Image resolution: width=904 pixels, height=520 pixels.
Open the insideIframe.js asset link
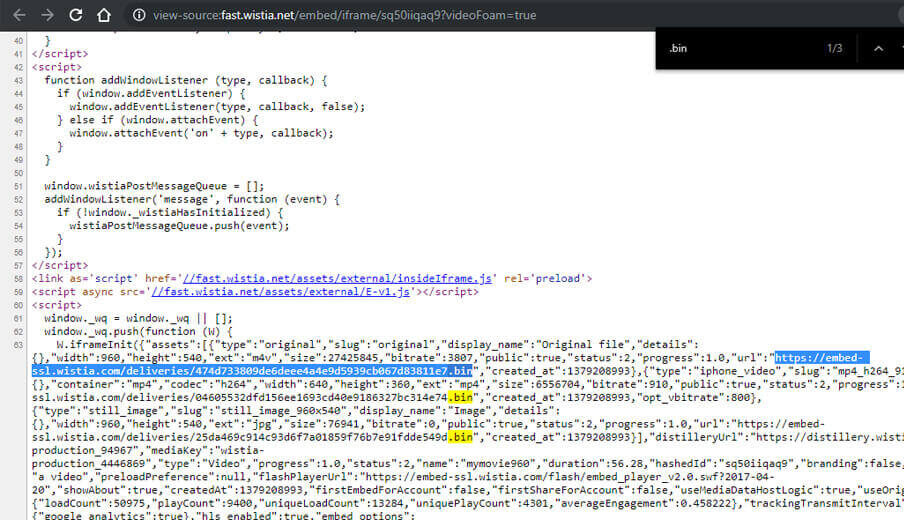coord(337,278)
